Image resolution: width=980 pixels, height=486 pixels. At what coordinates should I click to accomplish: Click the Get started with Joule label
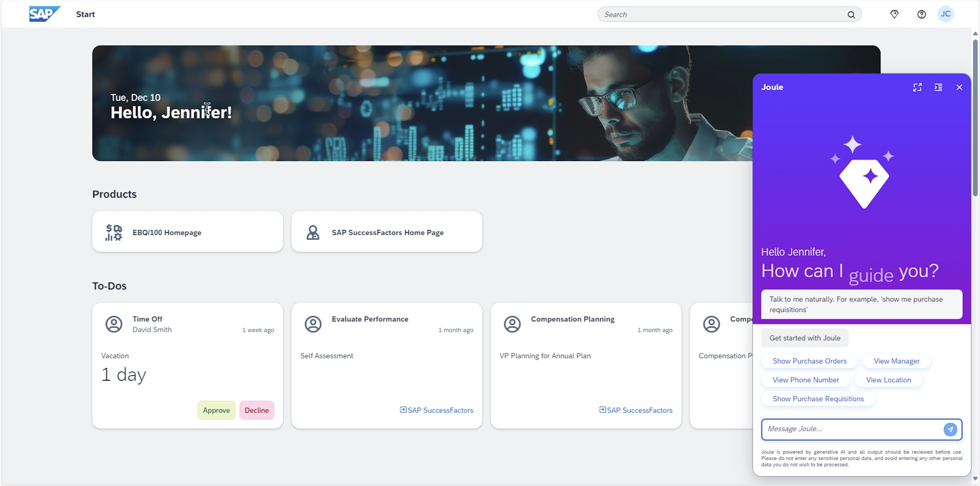click(x=805, y=338)
